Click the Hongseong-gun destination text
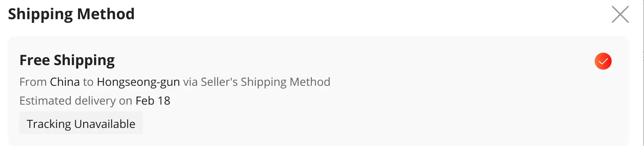Viewport: 644px width, 146px height. tap(138, 82)
